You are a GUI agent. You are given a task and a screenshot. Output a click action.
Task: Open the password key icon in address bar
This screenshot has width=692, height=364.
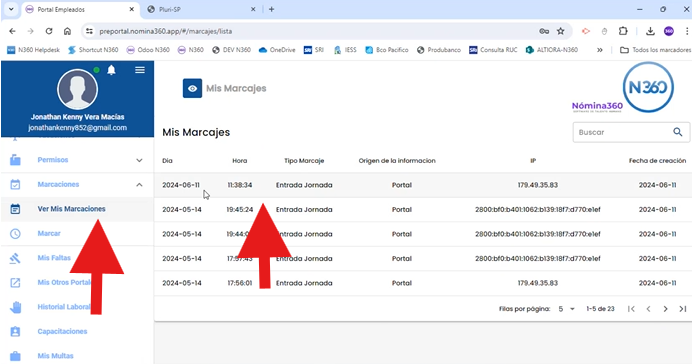[544, 31]
